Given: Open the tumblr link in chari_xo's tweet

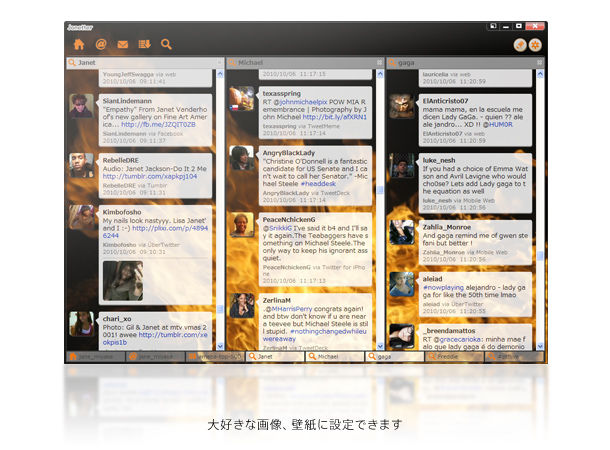Looking at the screenshot, I should (x=155, y=338).
